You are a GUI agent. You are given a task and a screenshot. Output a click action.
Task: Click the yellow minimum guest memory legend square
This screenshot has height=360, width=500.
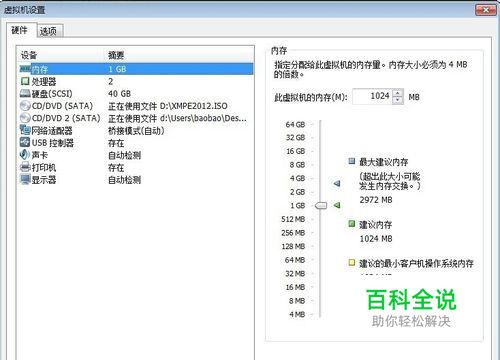click(352, 263)
